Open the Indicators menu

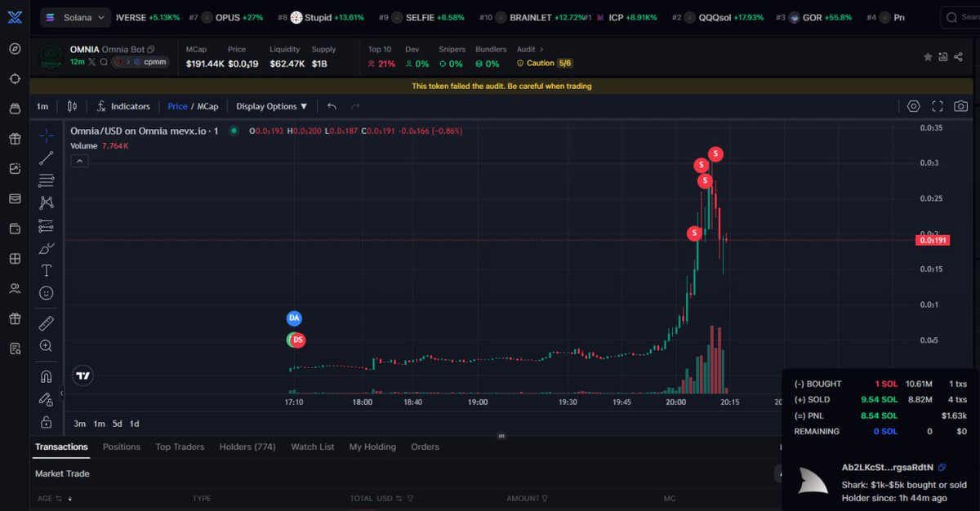click(x=123, y=106)
